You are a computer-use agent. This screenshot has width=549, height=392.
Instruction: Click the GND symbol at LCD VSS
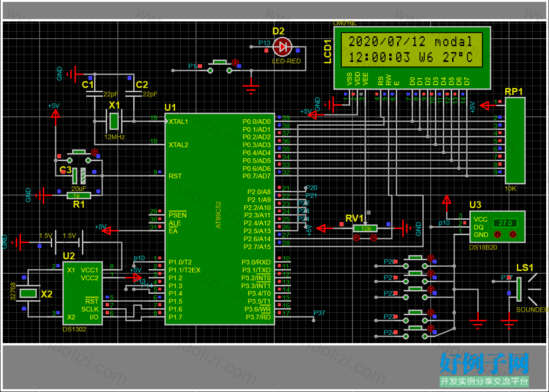(x=332, y=104)
